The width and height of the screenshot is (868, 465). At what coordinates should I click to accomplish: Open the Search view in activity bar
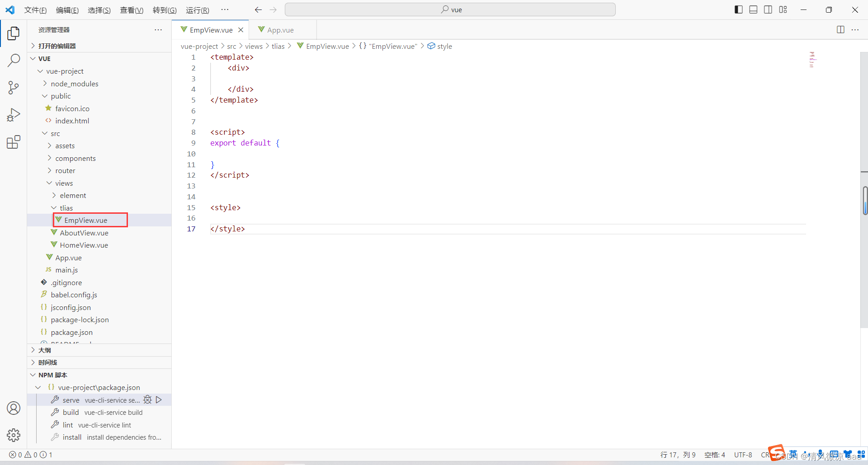click(x=14, y=60)
